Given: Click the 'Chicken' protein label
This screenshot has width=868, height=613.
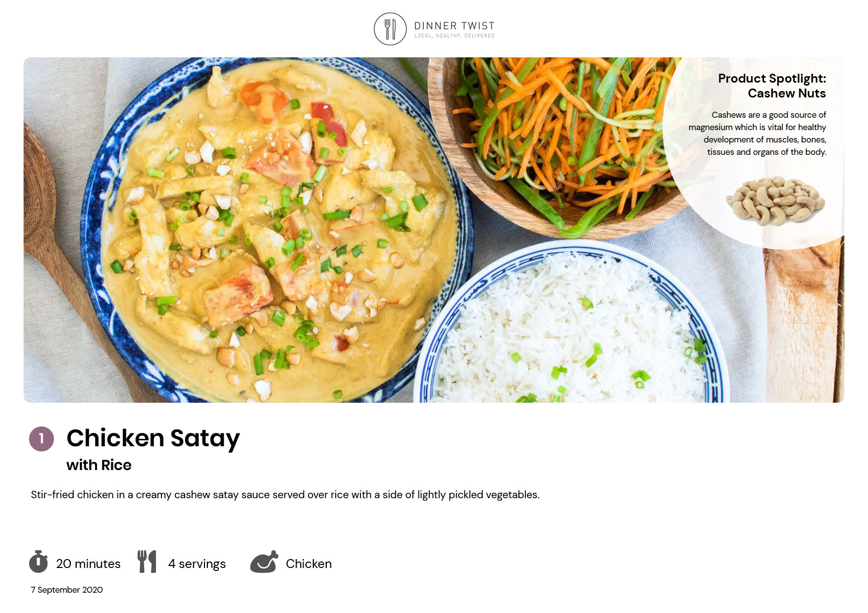Looking at the screenshot, I should pyautogui.click(x=308, y=564).
